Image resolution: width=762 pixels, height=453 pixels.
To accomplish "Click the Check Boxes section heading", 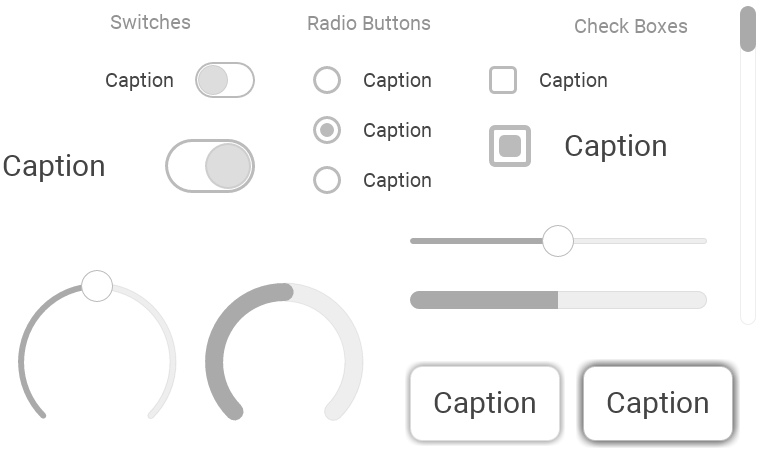I will pyautogui.click(x=630, y=27).
